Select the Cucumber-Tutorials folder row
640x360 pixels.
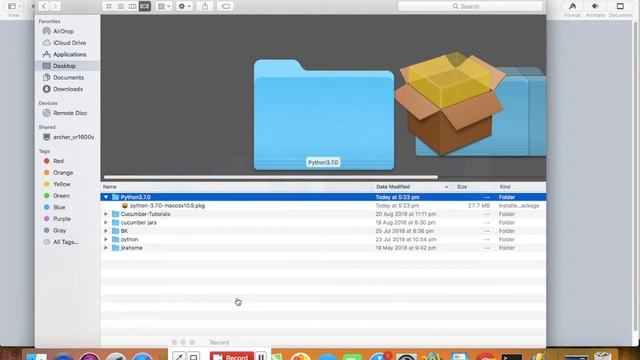point(323,214)
